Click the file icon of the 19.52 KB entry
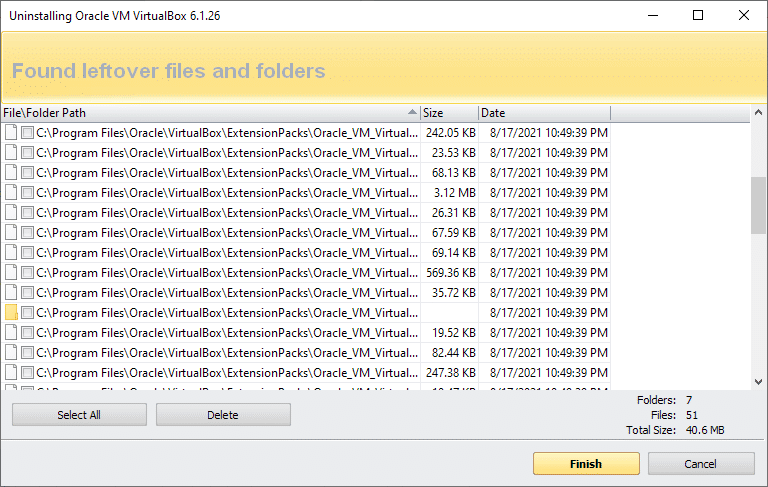Image resolution: width=768 pixels, height=487 pixels. [11, 333]
